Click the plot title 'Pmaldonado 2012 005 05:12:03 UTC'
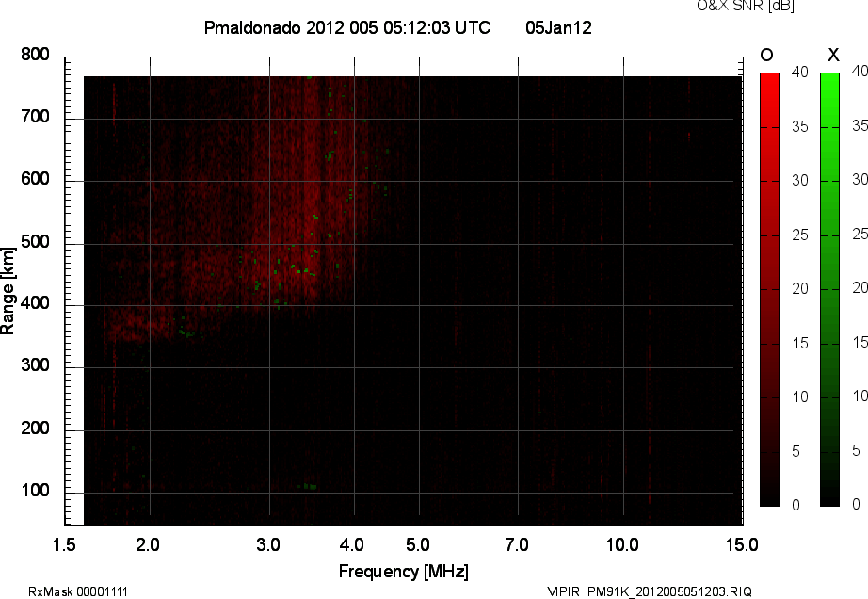The image size is (868, 599). tap(347, 27)
